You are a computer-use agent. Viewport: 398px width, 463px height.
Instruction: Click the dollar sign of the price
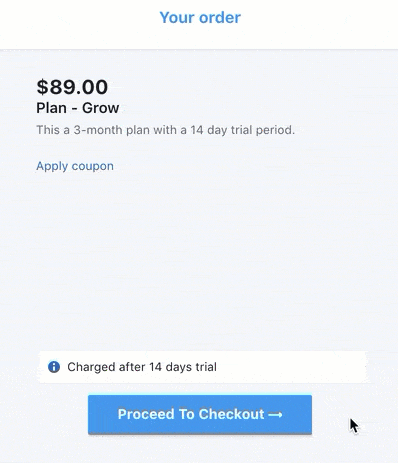tap(42, 87)
